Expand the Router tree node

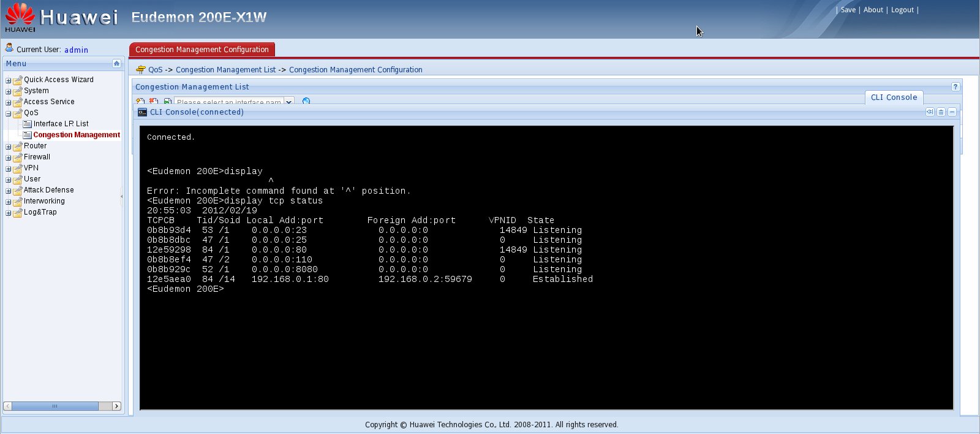[9, 147]
